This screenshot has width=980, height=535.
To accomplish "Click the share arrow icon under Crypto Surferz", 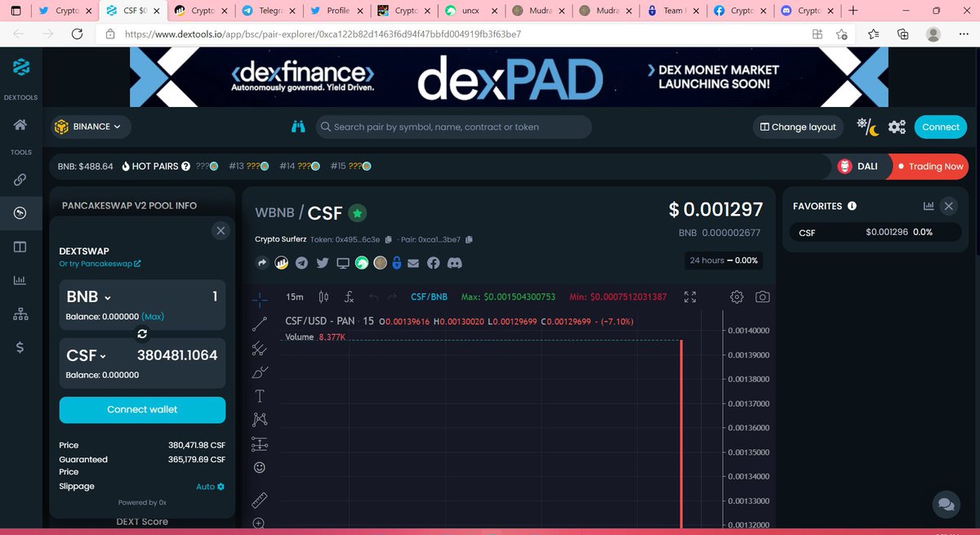I will pyautogui.click(x=262, y=263).
